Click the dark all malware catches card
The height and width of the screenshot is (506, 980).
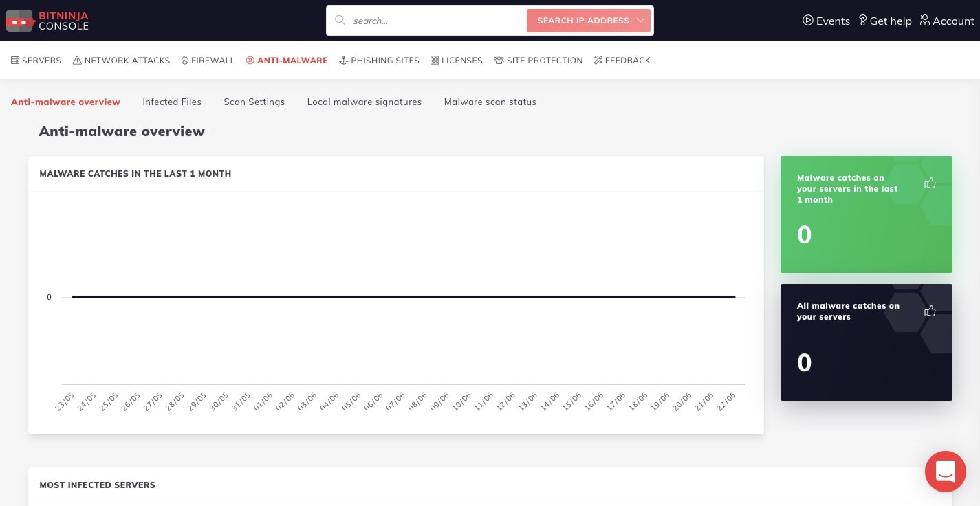pos(867,342)
